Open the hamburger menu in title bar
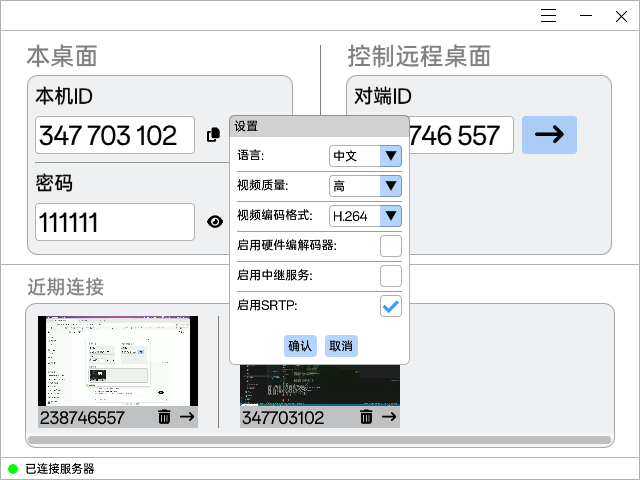Image resolution: width=640 pixels, height=480 pixels. pyautogui.click(x=548, y=15)
